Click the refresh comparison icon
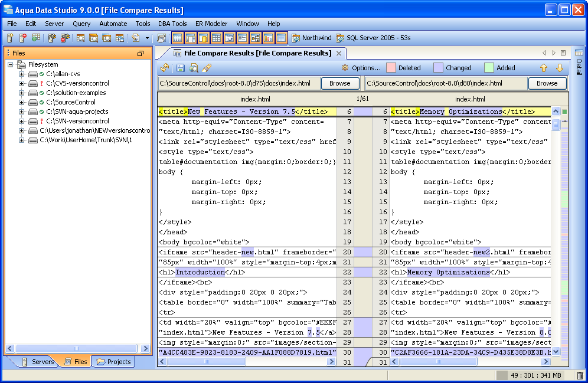This screenshot has width=588, height=383. pyautogui.click(x=165, y=68)
